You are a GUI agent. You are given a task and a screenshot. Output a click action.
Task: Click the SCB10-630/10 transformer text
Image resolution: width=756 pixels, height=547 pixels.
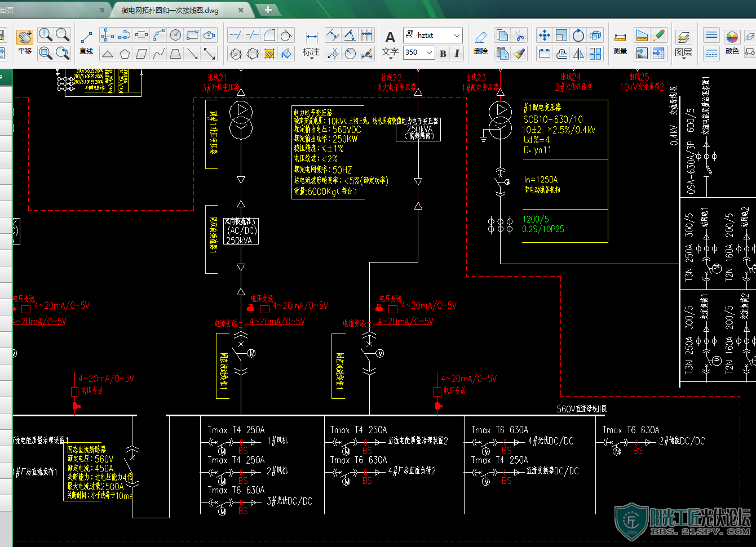[553, 119]
